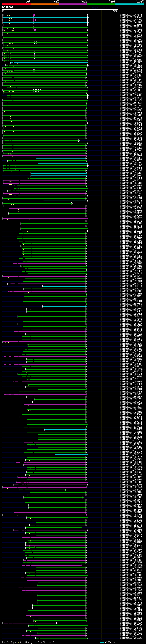Select hit label UniRef100_B4FQS5
Viewport: 146px width, 644px height.
click(x=131, y=180)
